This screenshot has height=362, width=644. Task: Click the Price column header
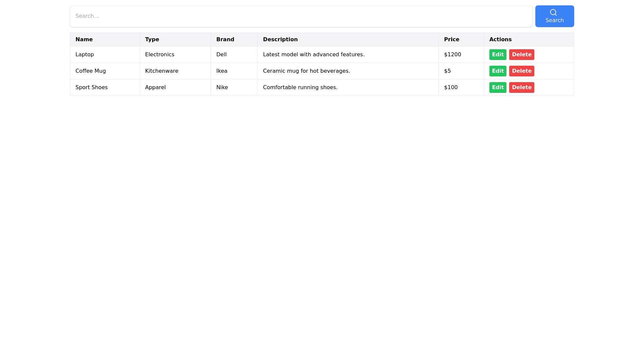click(451, 40)
